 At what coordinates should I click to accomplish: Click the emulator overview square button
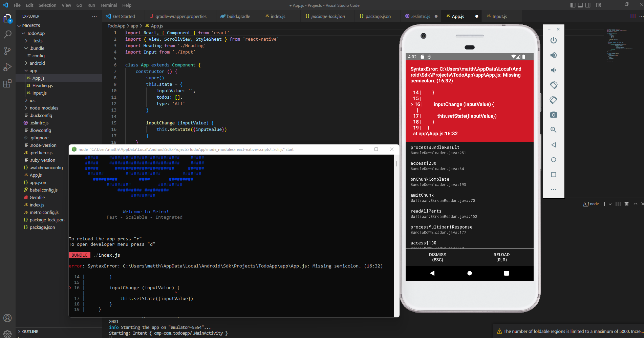tap(554, 175)
